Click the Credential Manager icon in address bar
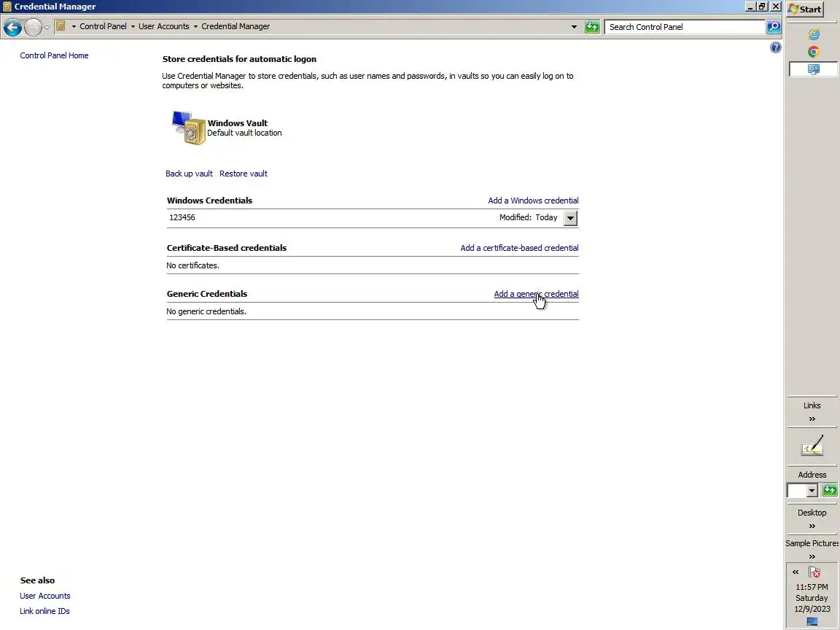Viewport: 840px width, 630px height. tap(61, 26)
